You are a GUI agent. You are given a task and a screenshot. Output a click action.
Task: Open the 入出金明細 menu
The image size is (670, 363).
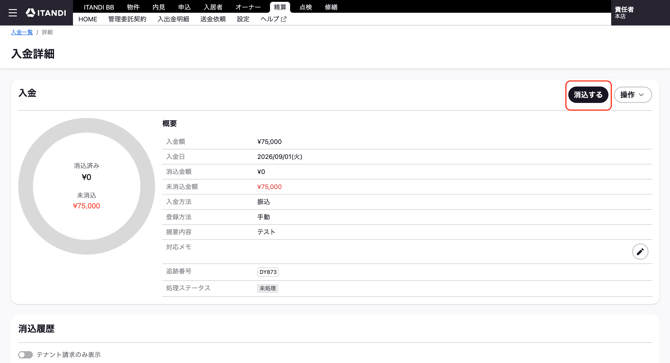[x=173, y=19]
